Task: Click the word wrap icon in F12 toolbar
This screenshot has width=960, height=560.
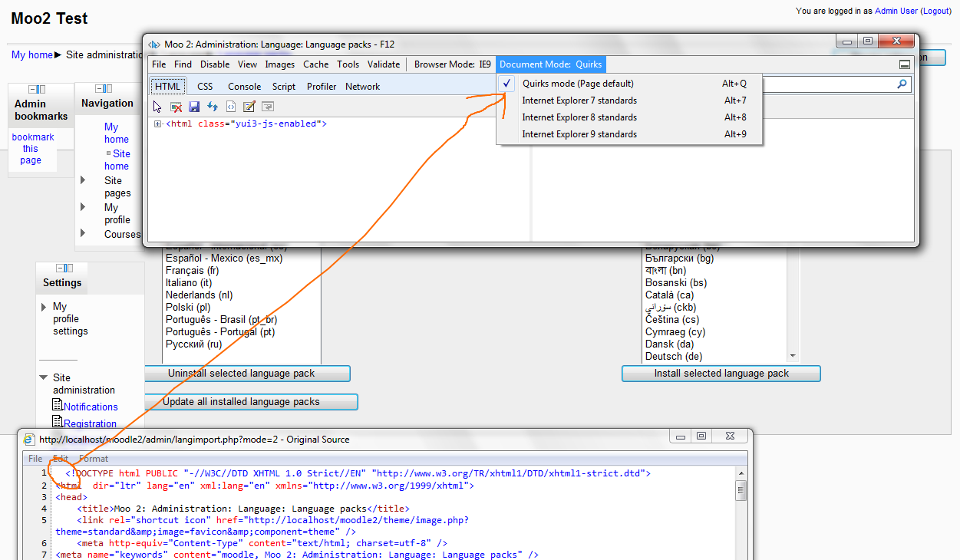Action: tap(268, 107)
